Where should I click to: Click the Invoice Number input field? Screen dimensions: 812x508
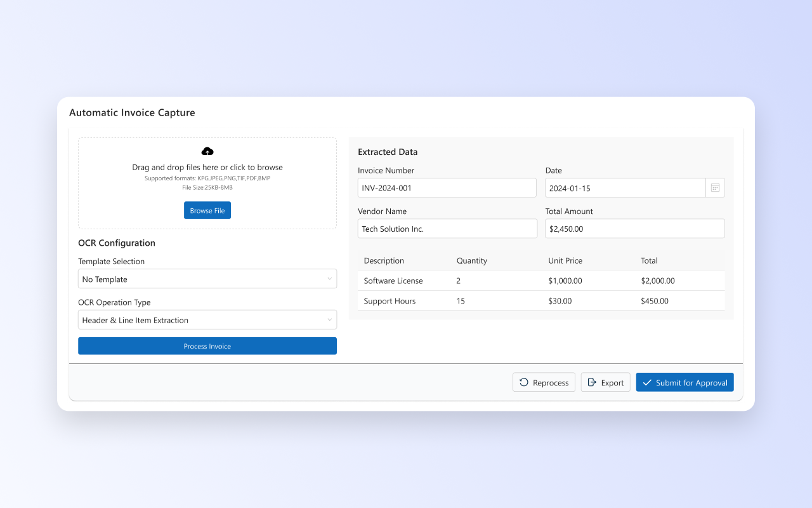coord(447,188)
